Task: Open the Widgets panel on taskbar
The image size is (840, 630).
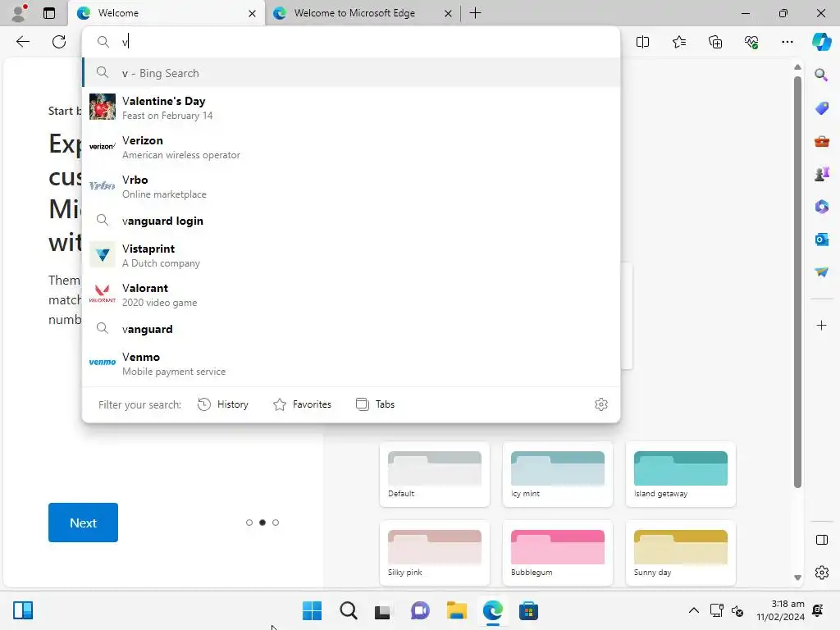Action: [x=23, y=610]
